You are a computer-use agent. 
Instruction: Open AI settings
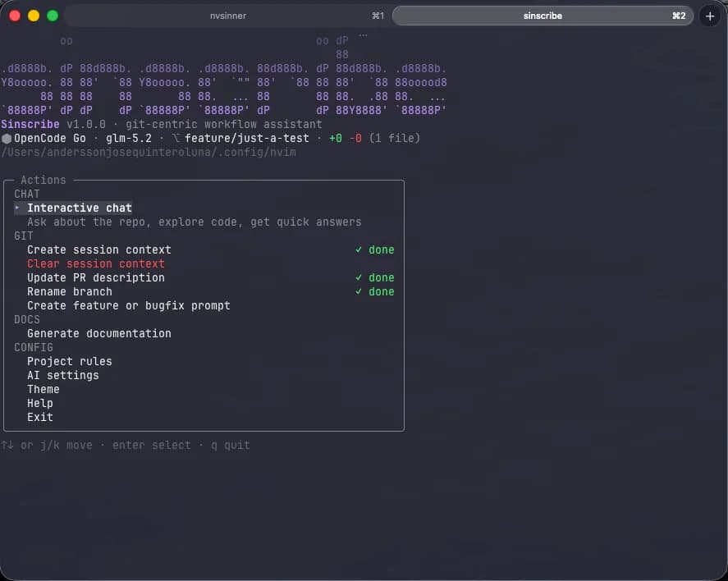63,375
